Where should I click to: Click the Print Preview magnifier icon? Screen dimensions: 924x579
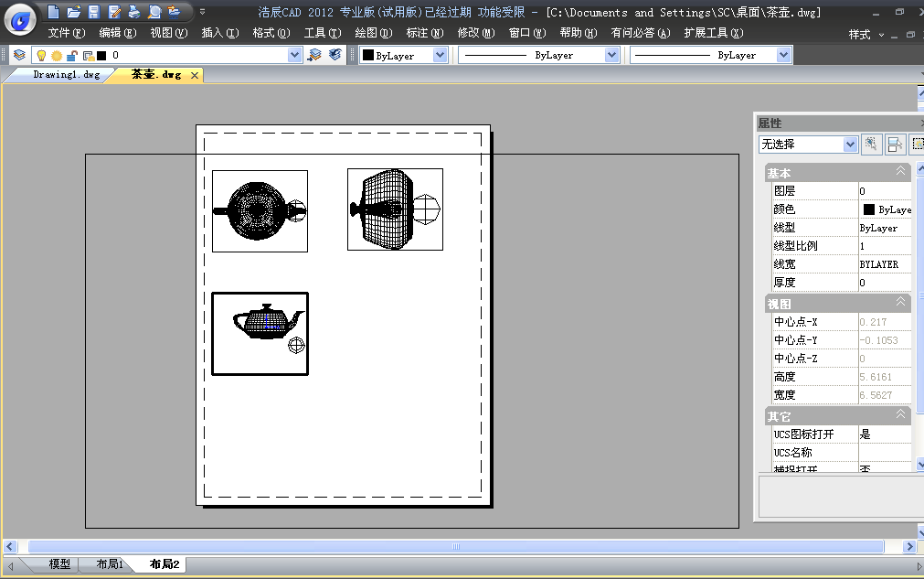(154, 12)
